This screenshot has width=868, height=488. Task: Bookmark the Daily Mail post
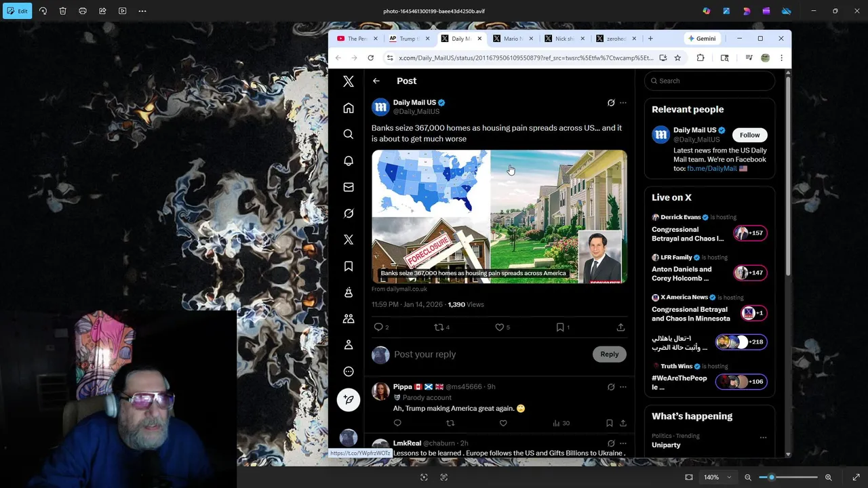click(561, 327)
